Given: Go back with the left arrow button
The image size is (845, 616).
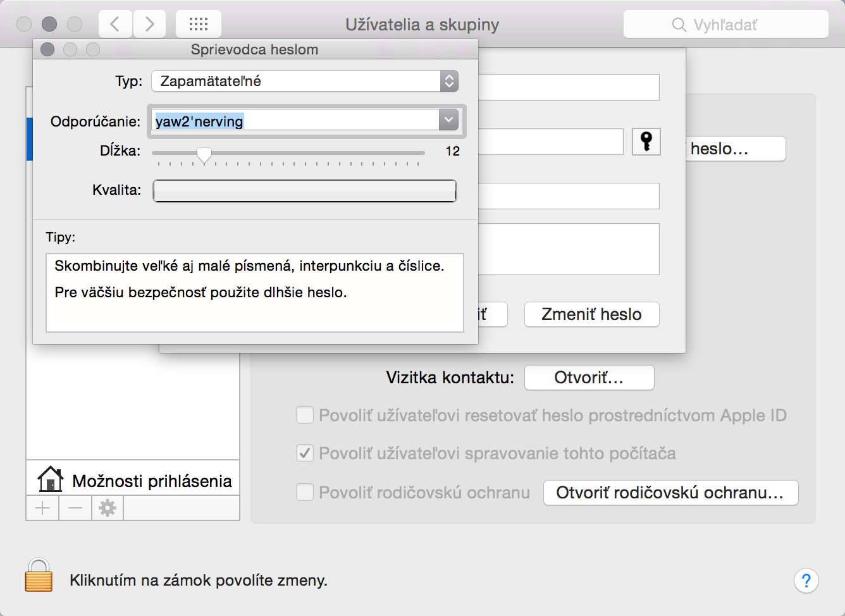Looking at the screenshot, I should click(x=115, y=25).
